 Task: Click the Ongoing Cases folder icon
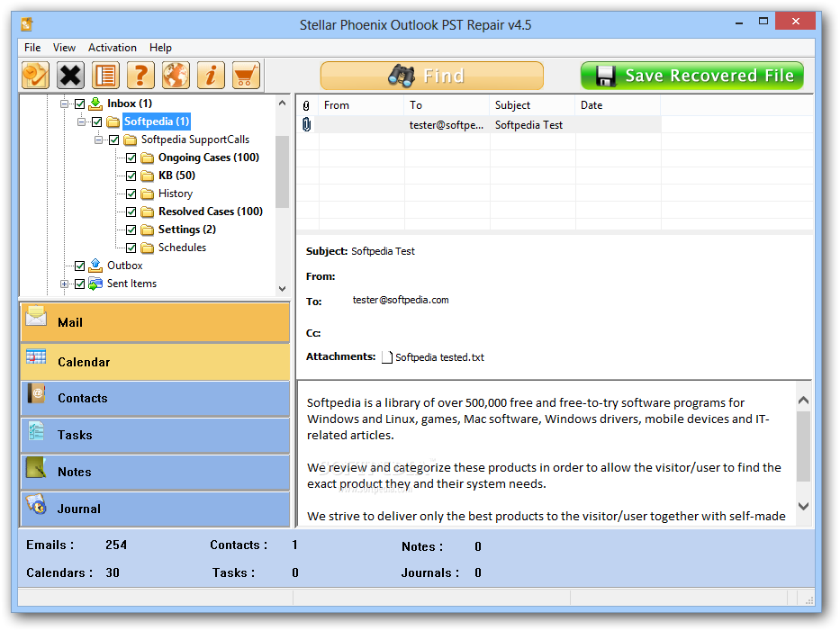point(148,158)
